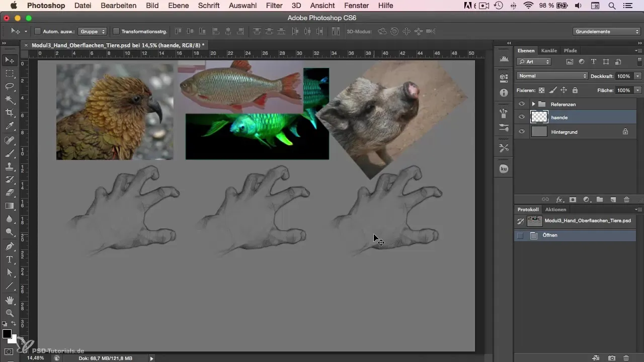
Task: Select the Blur tool
Action: coord(10,219)
